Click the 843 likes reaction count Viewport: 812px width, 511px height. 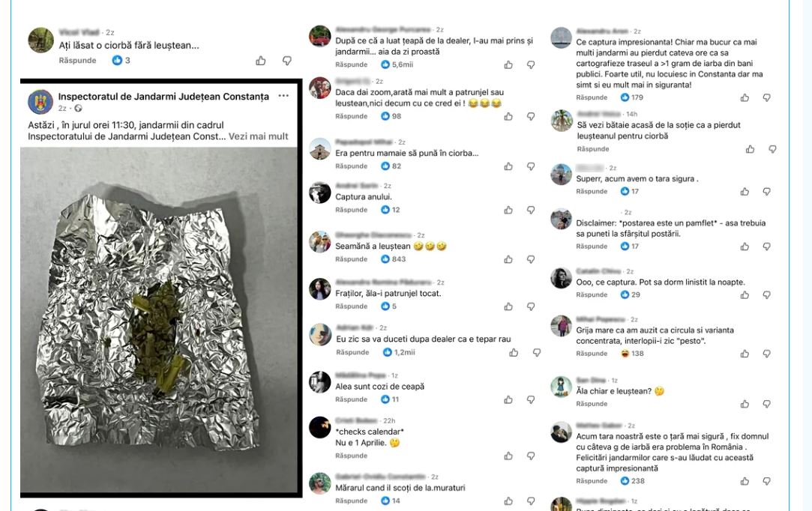click(394, 259)
